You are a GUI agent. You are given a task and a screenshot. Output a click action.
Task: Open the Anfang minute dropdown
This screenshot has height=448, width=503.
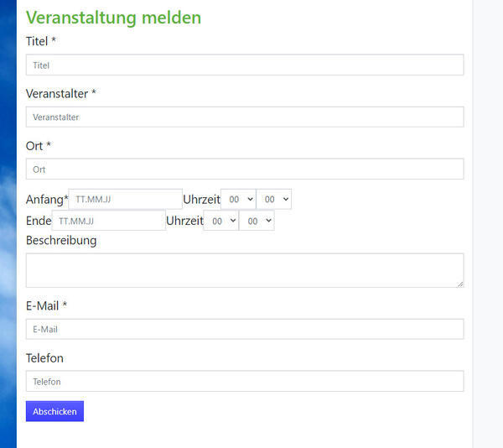[x=274, y=200]
